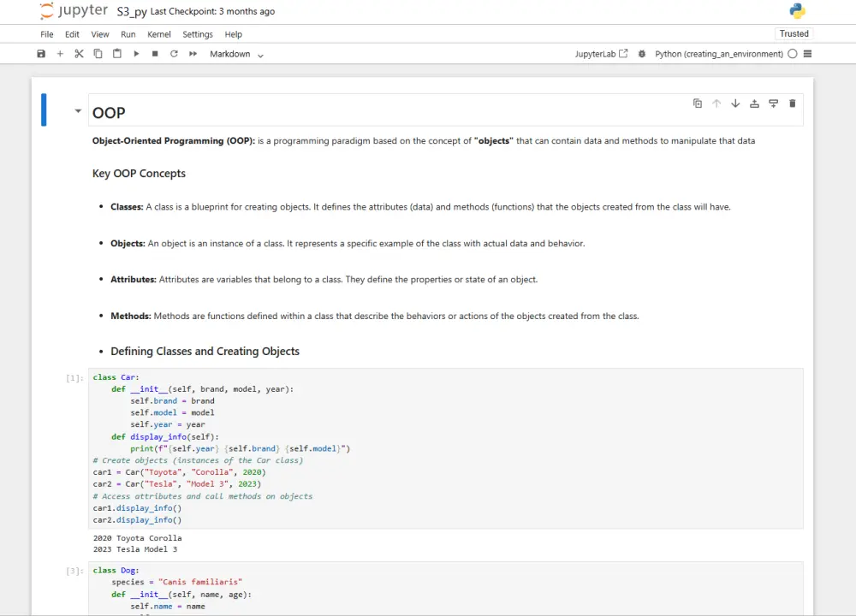
Task: Interrupt the kernel with the stop icon
Action: coord(155,54)
